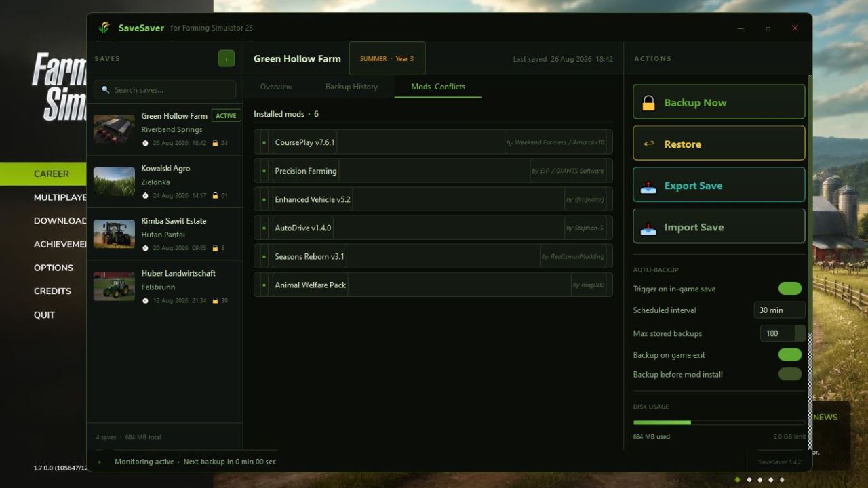Select Green Hollow Farm save thumbnail
Screen dimensions: 868x488
[x=114, y=129]
